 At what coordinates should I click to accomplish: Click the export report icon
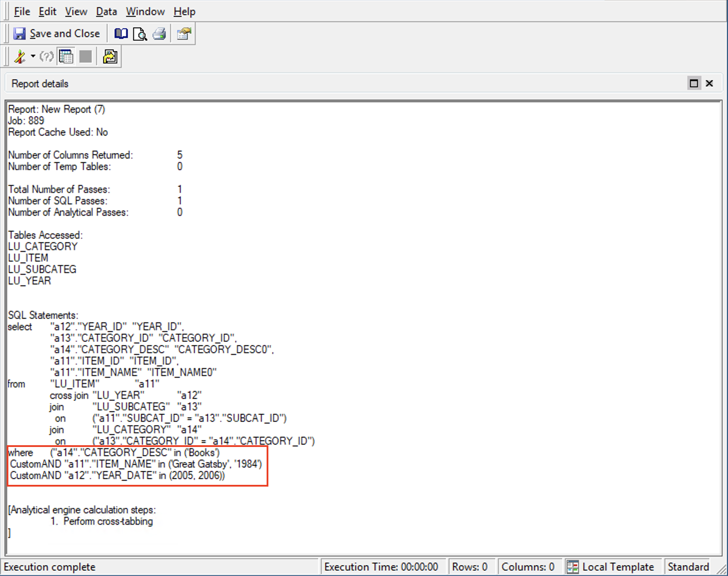pyautogui.click(x=110, y=56)
